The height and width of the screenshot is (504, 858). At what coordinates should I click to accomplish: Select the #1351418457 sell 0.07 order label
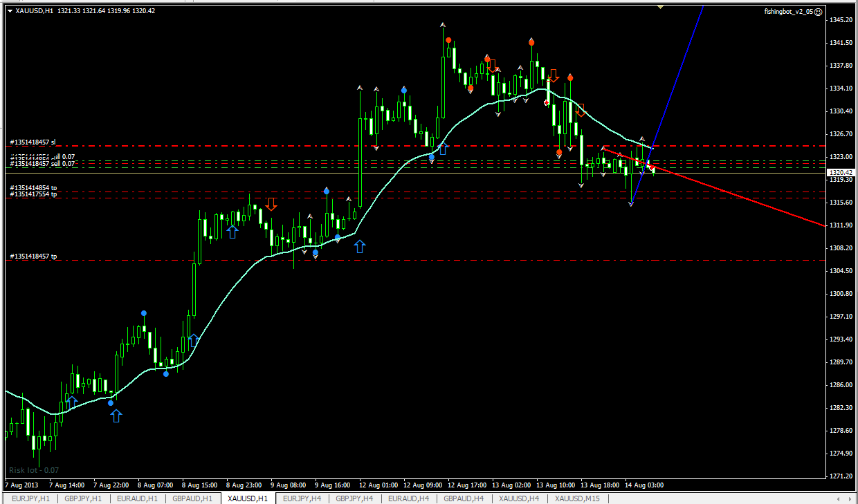point(42,164)
